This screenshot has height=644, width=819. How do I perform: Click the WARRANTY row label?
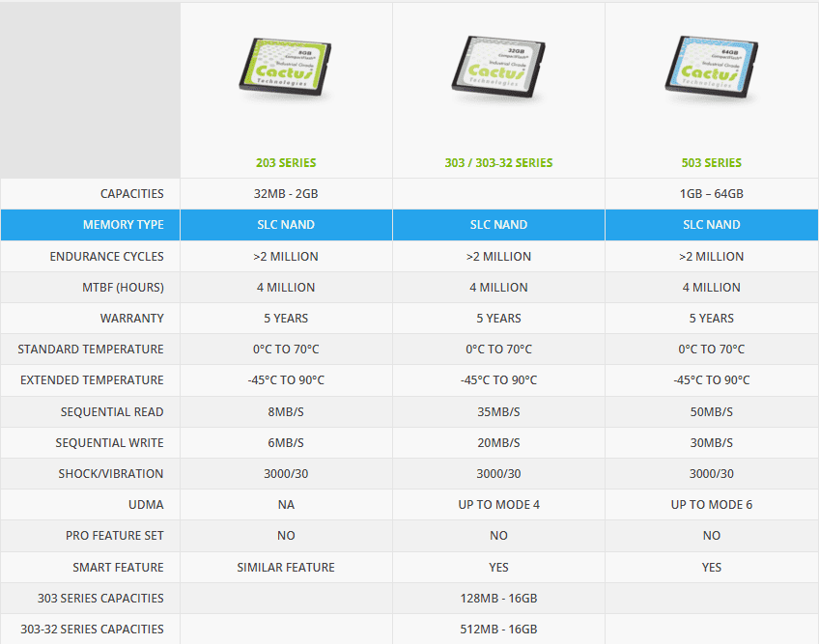point(131,318)
